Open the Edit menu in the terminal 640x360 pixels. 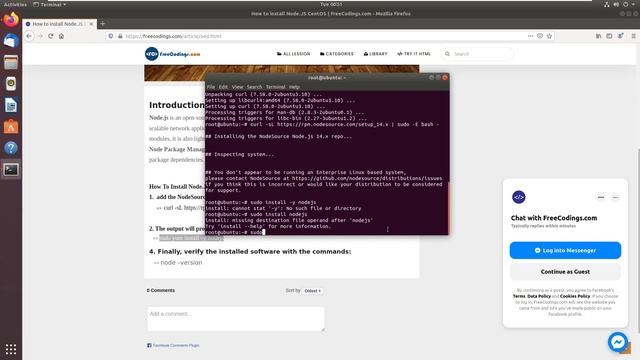point(223,87)
